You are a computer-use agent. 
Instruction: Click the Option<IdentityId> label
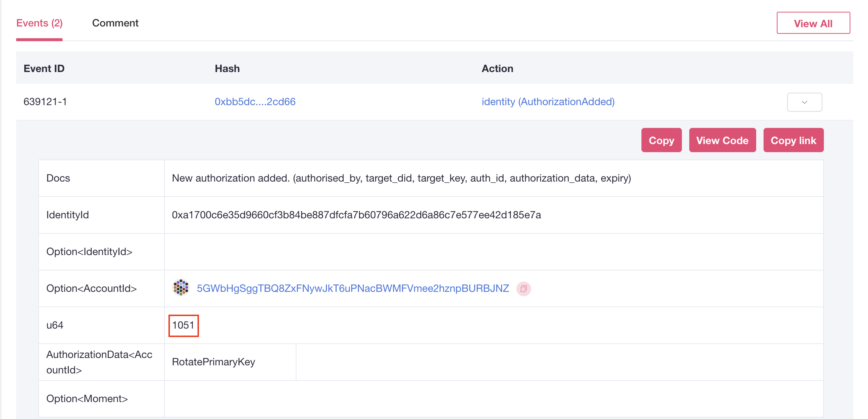pyautogui.click(x=89, y=252)
